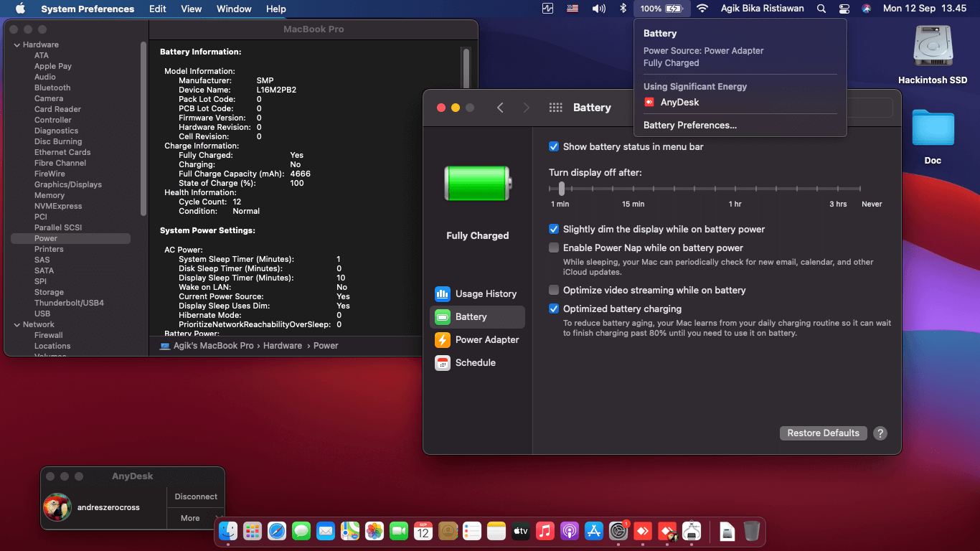Enable Optimize video streaming while on battery
The height and width of the screenshot is (551, 980).
point(554,290)
